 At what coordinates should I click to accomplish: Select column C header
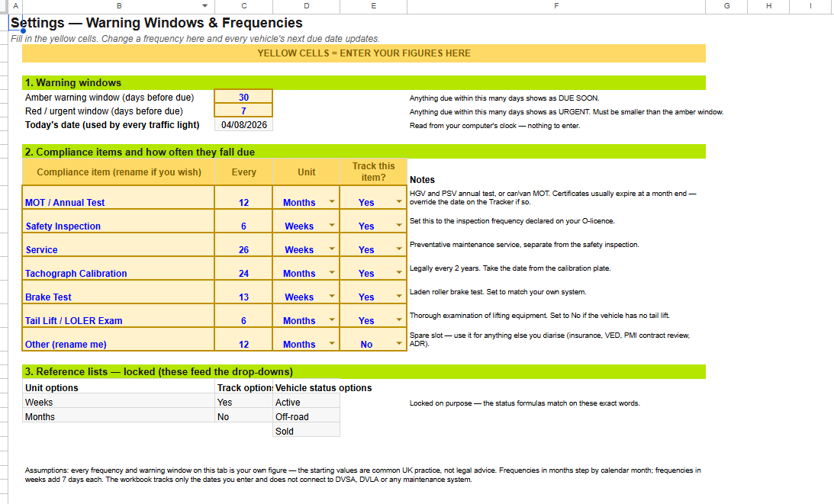coord(243,6)
